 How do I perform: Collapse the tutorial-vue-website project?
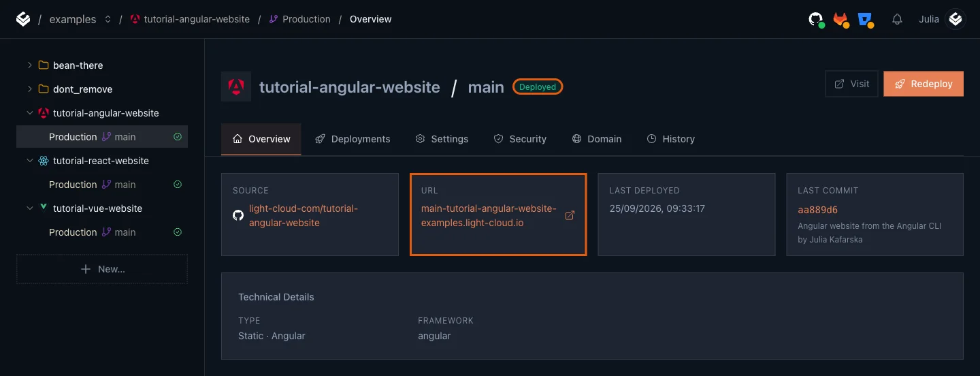point(29,208)
